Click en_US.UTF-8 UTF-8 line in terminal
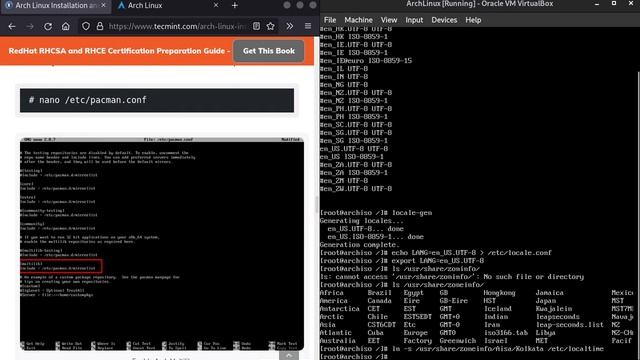 click(353, 149)
